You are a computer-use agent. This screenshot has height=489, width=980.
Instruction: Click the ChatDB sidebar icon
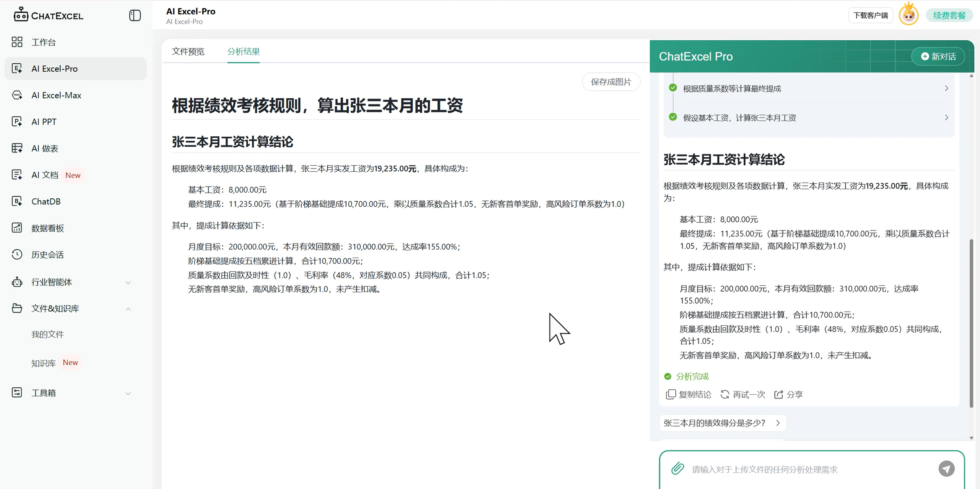coord(17,202)
